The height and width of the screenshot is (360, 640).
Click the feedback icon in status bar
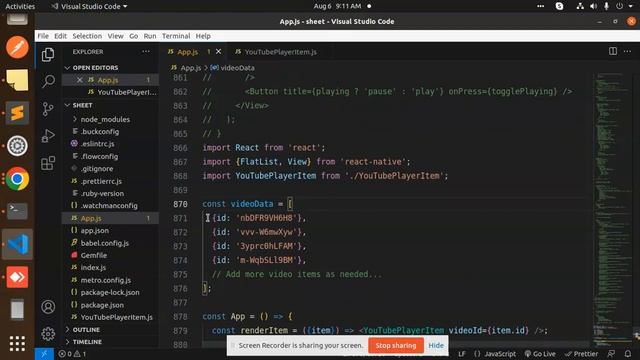611,354
